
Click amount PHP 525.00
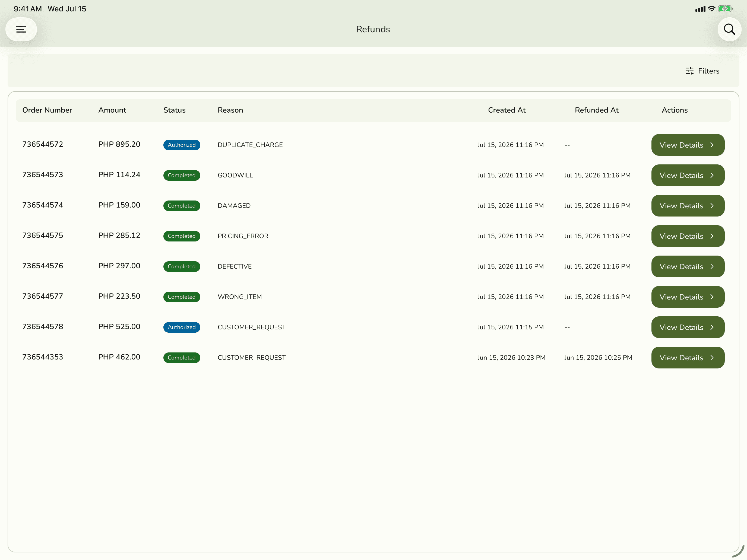119,326
